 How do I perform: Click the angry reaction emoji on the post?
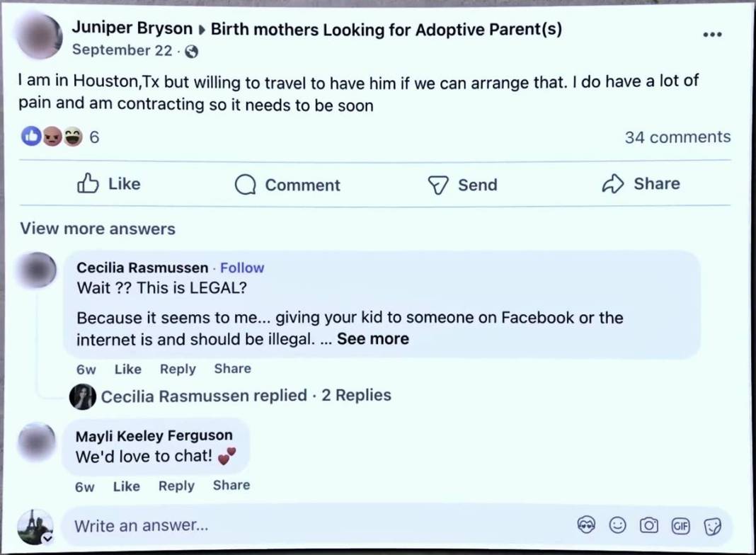52,136
